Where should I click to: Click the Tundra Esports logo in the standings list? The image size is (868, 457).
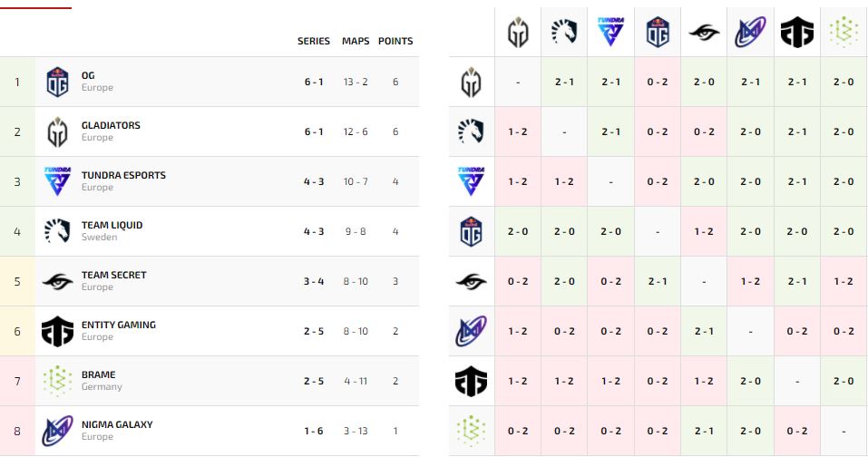click(57, 182)
